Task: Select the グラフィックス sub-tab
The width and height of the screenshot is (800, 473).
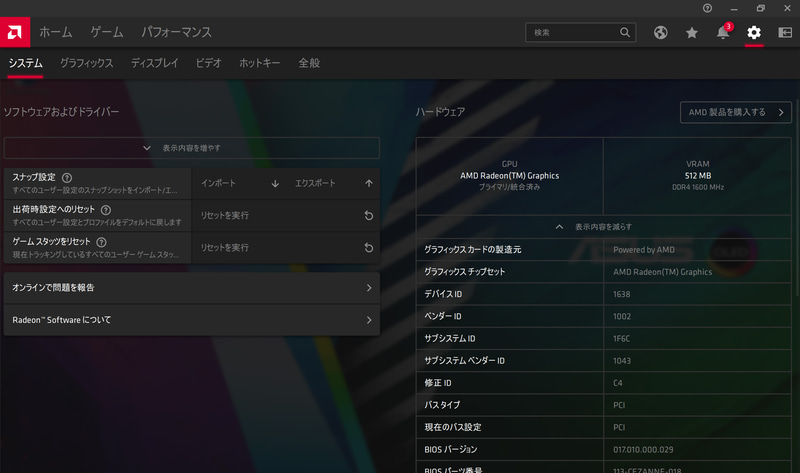Action: click(87, 63)
